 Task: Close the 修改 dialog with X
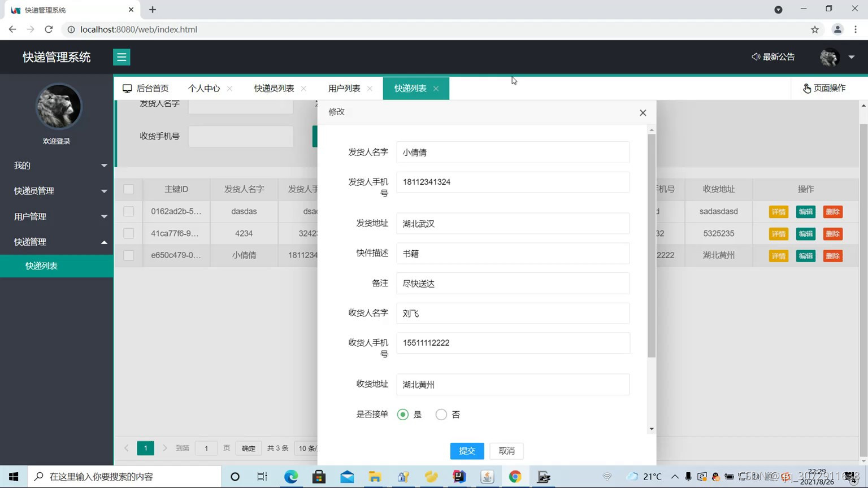643,113
